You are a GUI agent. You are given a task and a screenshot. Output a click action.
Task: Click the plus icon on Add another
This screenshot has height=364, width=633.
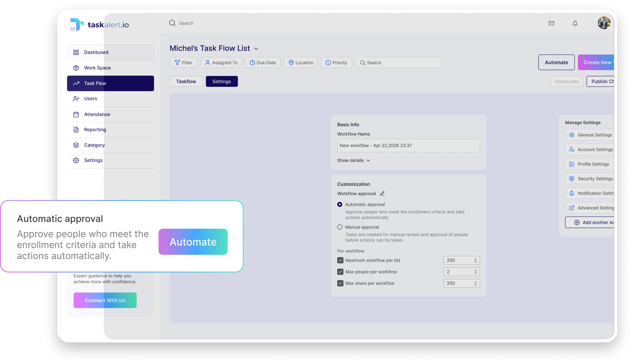(577, 222)
